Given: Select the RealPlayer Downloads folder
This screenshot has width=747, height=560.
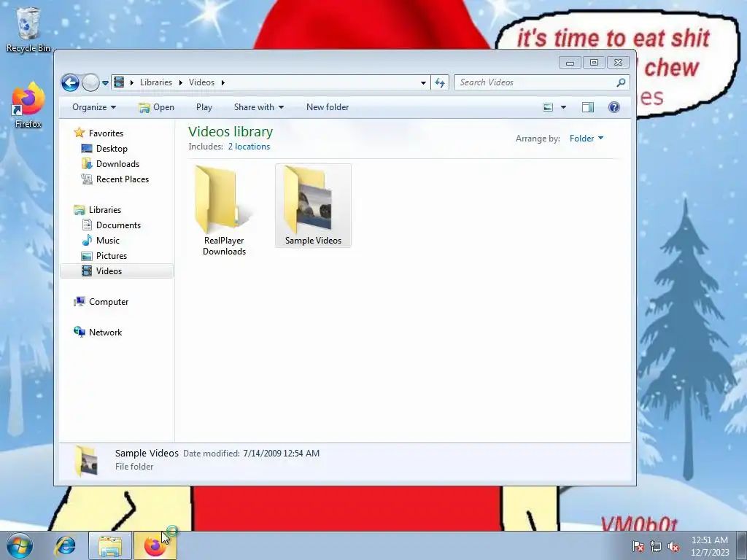Looking at the screenshot, I should (x=224, y=211).
